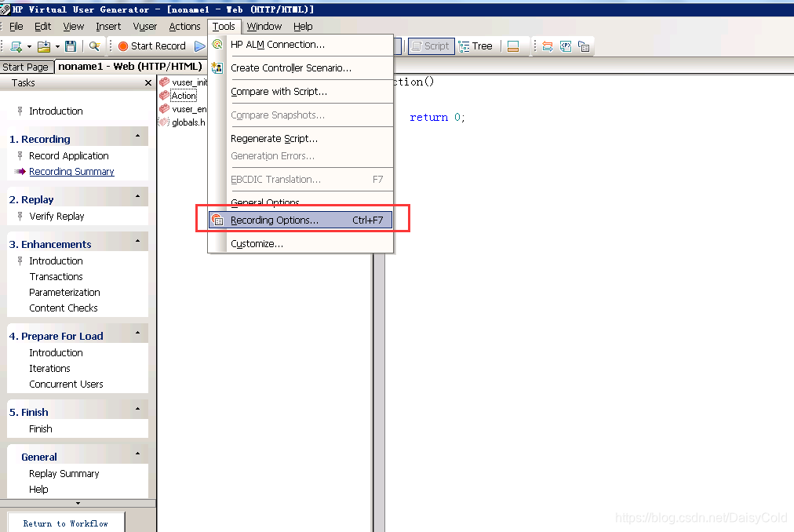Switch to noname1 - Web (HTTP/HTML) tab
Screen dimensions: 794x532
pyautogui.click(x=130, y=67)
